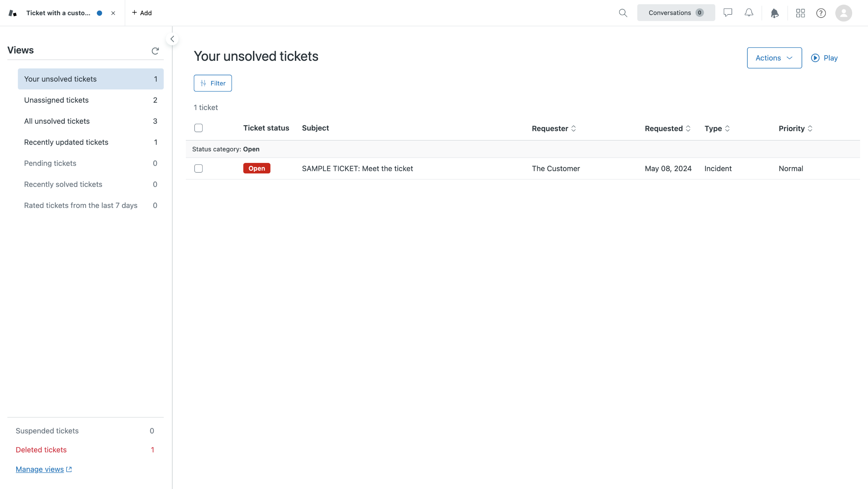Screen dimensions: 868x489
Task: Expand the Actions dropdown
Action: pyautogui.click(x=774, y=58)
